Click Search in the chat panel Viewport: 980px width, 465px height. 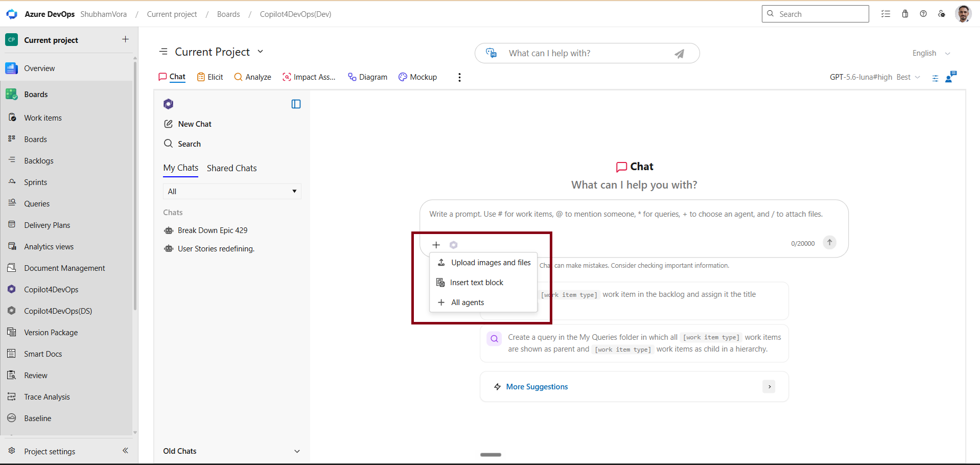pos(182,144)
